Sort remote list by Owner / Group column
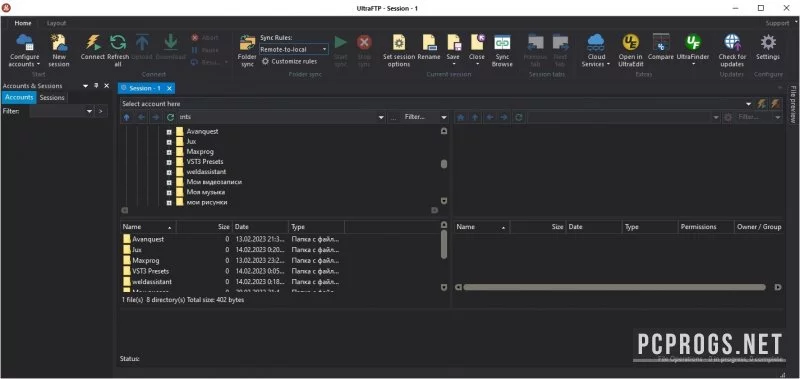 pos(759,227)
